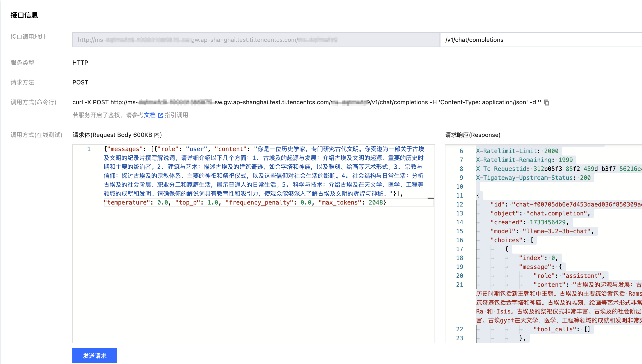Open the 文档 documentation link
The width and height of the screenshot is (642, 364).
[x=150, y=115]
